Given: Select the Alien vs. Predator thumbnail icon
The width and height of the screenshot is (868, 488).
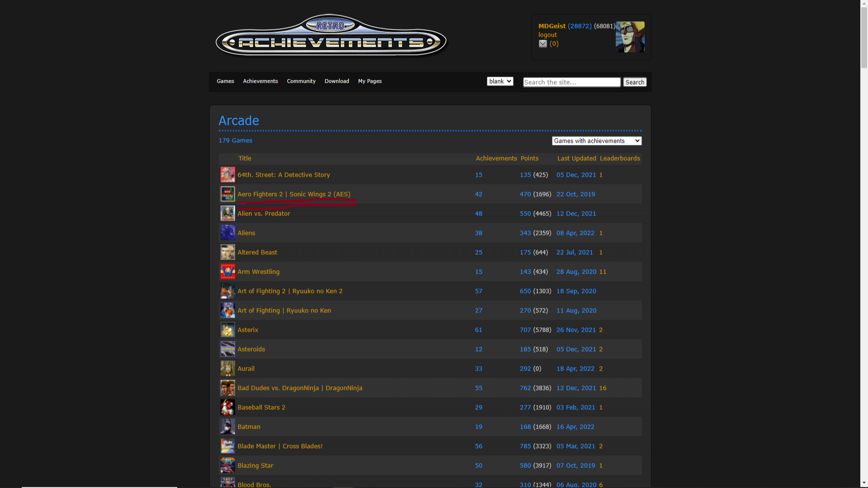Looking at the screenshot, I should coord(227,214).
